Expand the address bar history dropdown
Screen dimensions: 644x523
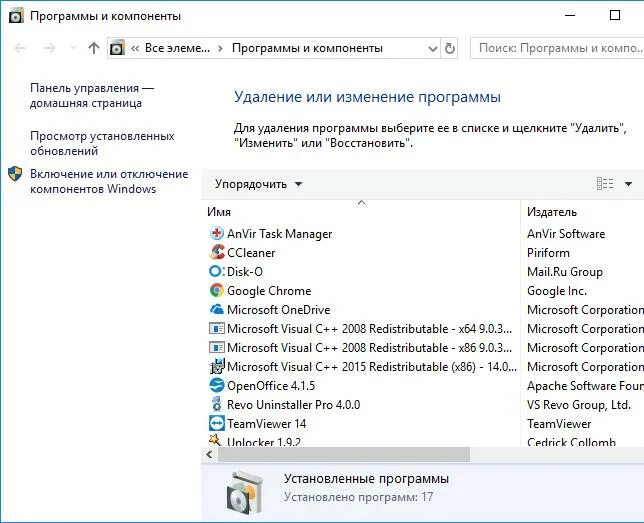432,49
